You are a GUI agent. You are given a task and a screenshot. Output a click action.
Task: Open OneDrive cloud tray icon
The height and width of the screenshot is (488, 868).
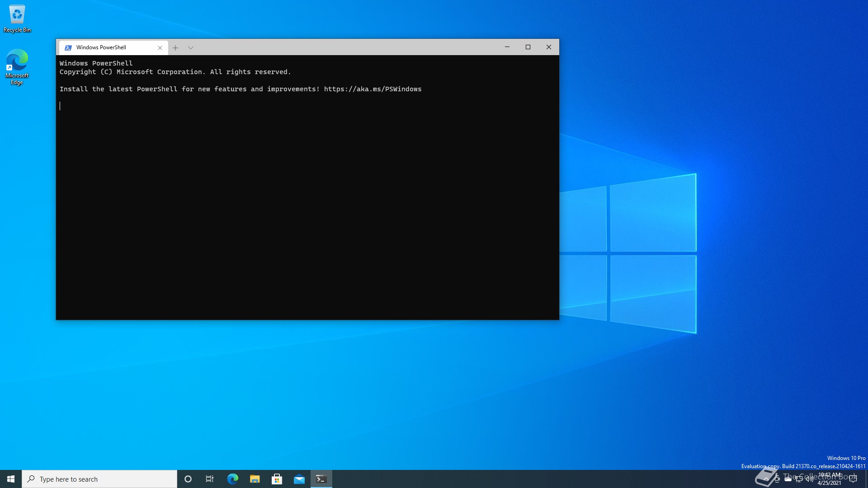coord(788,479)
